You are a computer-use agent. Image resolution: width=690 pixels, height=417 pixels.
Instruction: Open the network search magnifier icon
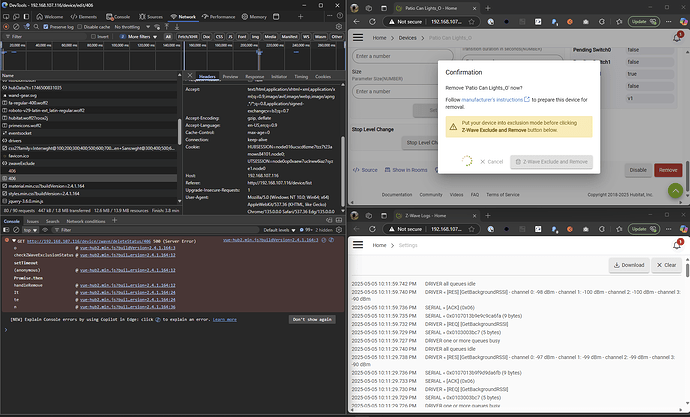[37, 27]
